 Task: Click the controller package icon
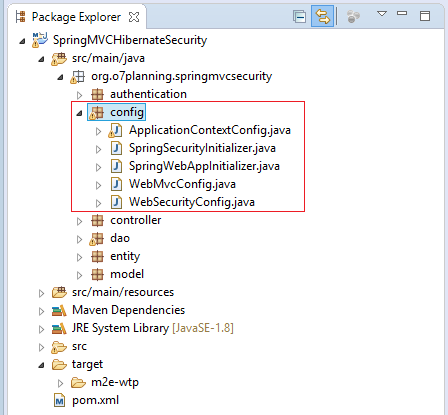[97, 220]
